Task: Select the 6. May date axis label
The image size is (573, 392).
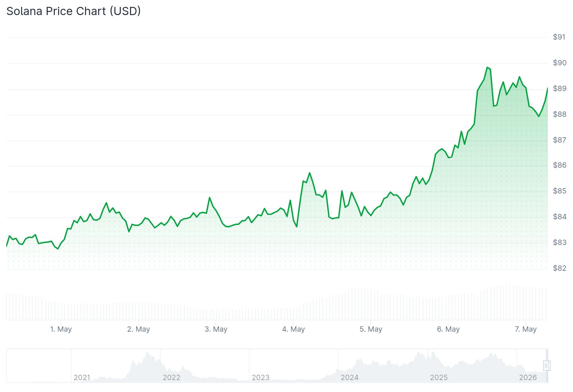Action: pyautogui.click(x=448, y=329)
